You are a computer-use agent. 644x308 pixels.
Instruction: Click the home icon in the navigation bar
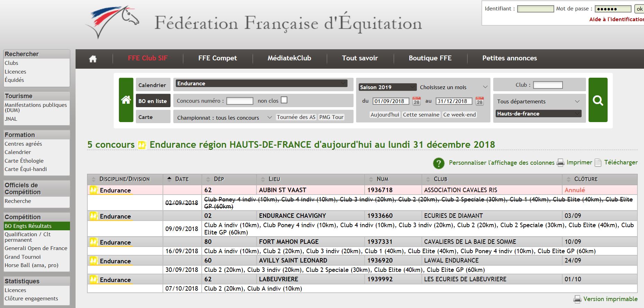93,59
